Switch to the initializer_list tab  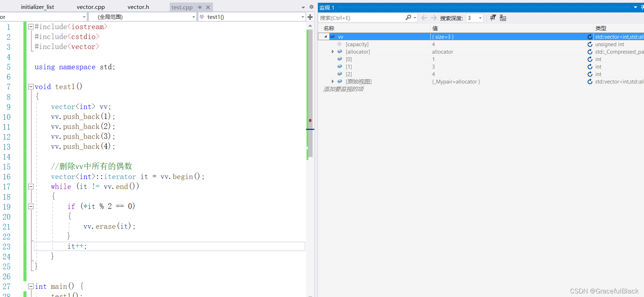37,7
